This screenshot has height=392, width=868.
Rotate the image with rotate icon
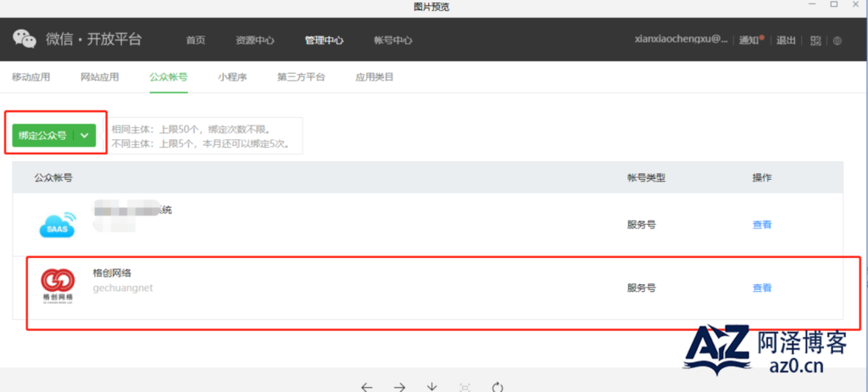(x=498, y=386)
